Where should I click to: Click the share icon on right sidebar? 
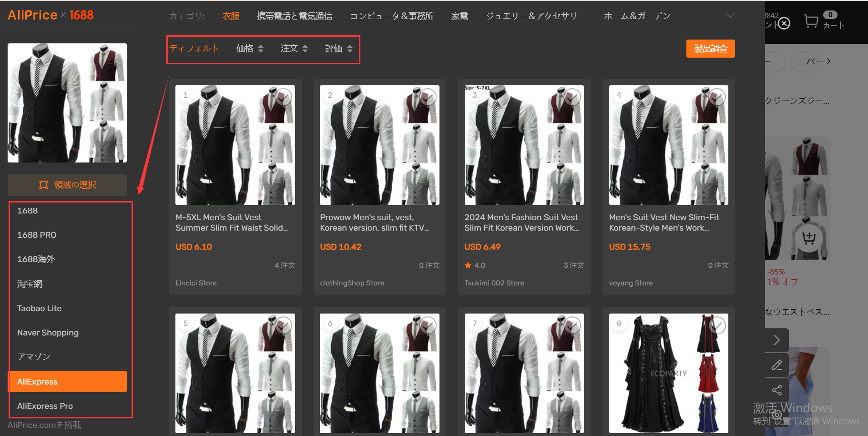777,390
